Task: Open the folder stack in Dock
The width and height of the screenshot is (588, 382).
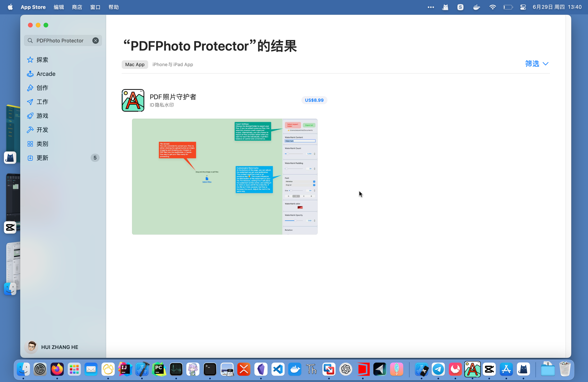Action: click(548, 369)
